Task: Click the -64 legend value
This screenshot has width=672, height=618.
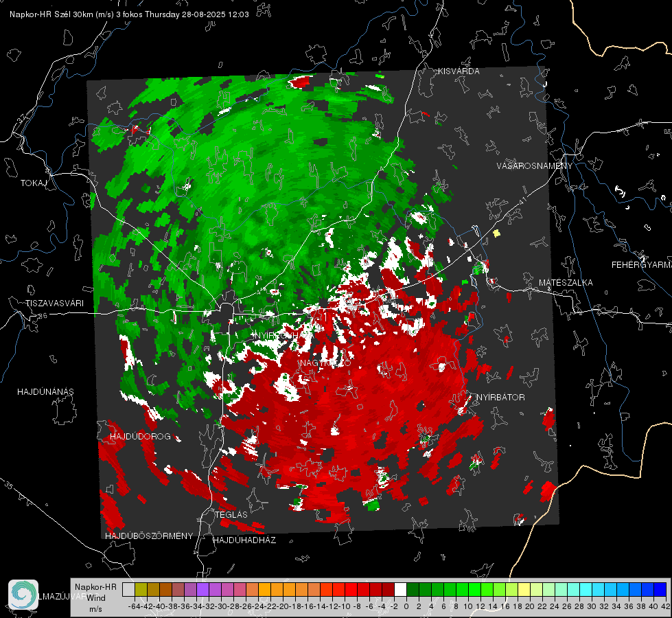Action: (133, 606)
